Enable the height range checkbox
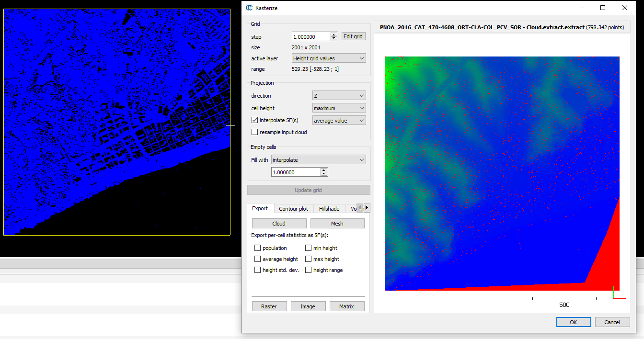 (x=309, y=270)
